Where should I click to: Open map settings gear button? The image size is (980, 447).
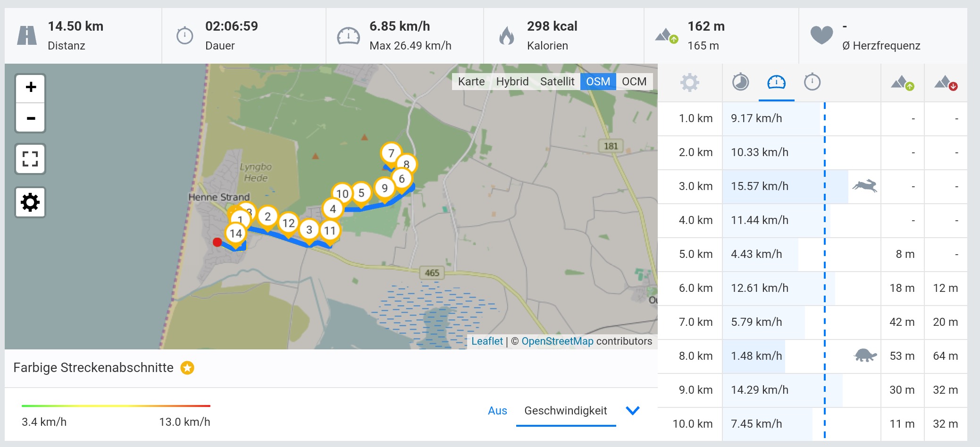30,202
